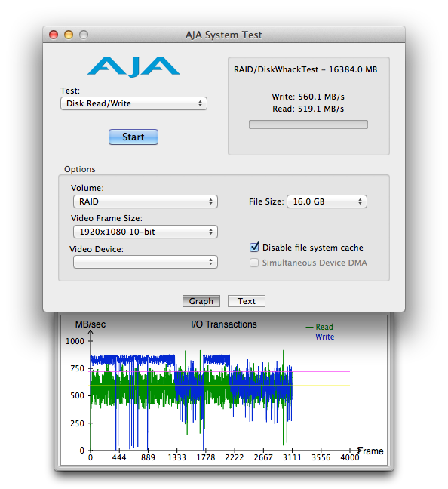Open the Video Frame Size dropdown
Screen dimensions: 448x489
[x=146, y=232]
